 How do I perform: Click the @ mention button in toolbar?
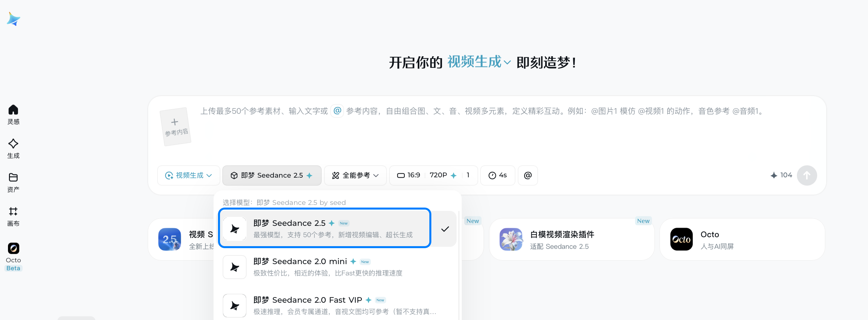pyautogui.click(x=528, y=175)
